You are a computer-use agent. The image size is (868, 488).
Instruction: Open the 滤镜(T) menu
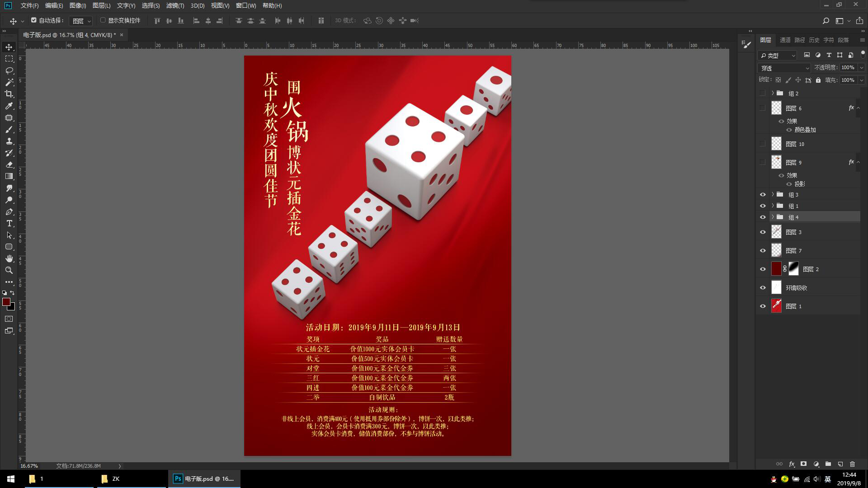pyautogui.click(x=175, y=5)
